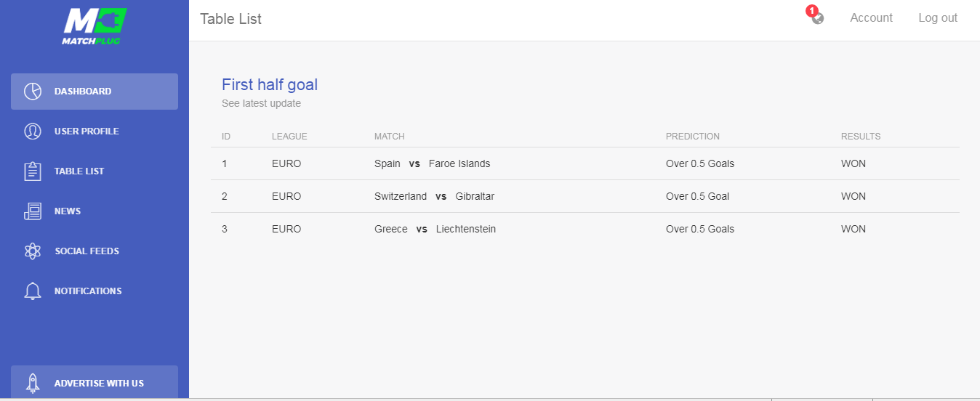This screenshot has width=980, height=401.
Task: Click the MatchPlug logo
Action: pos(95,27)
